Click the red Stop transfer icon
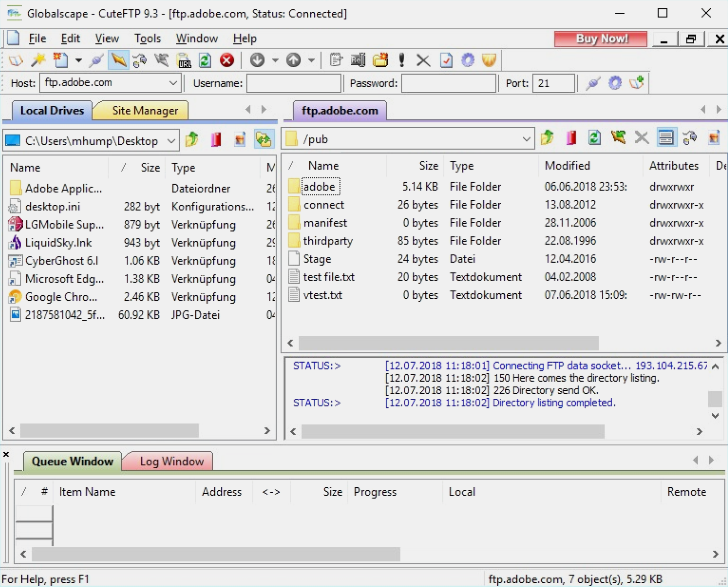 [227, 61]
